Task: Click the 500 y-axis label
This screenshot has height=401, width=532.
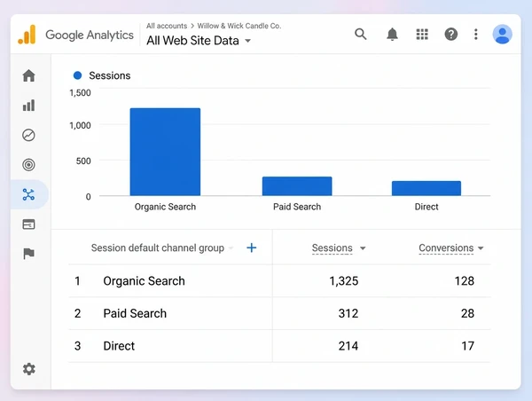Action: coord(83,161)
